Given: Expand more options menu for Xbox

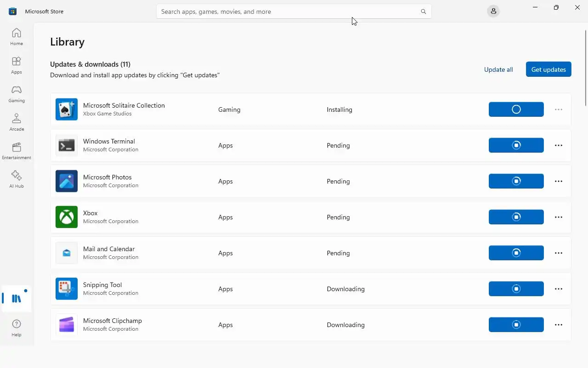Looking at the screenshot, I should point(558,217).
